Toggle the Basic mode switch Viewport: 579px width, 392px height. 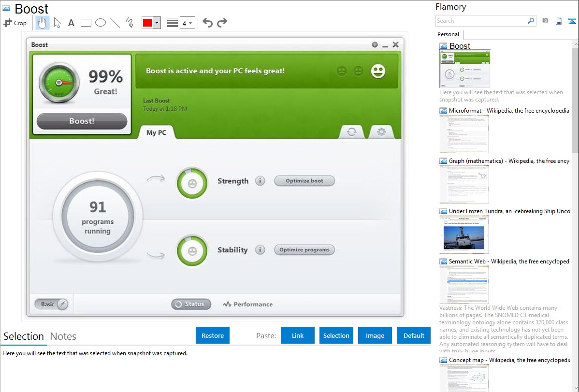[51, 304]
